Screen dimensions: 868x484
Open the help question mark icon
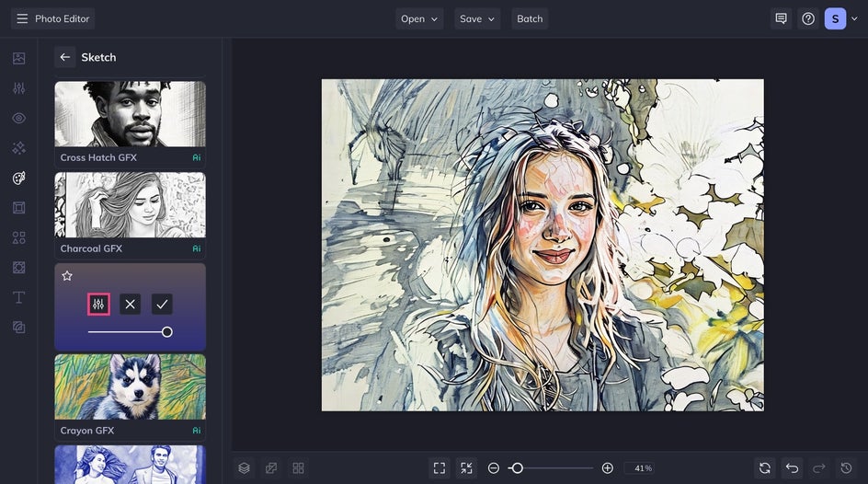pyautogui.click(x=808, y=18)
